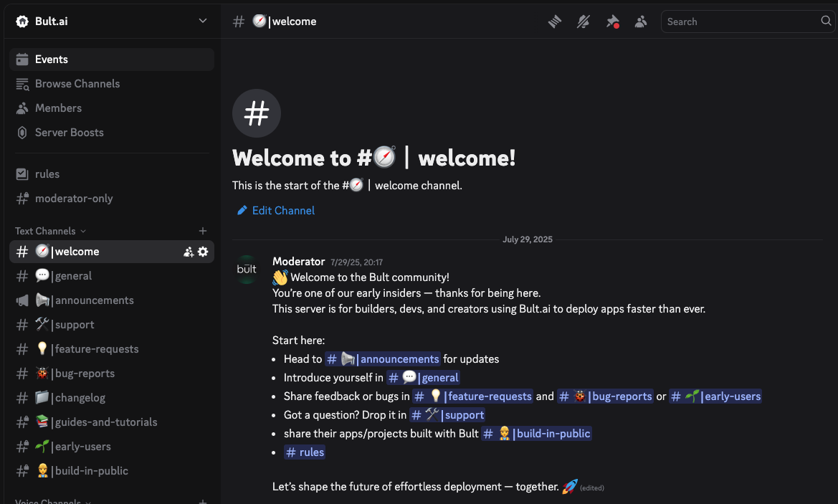Click the message timestamp 7/29/25, 20:17
Viewport: 838px width, 504px height.
point(356,262)
